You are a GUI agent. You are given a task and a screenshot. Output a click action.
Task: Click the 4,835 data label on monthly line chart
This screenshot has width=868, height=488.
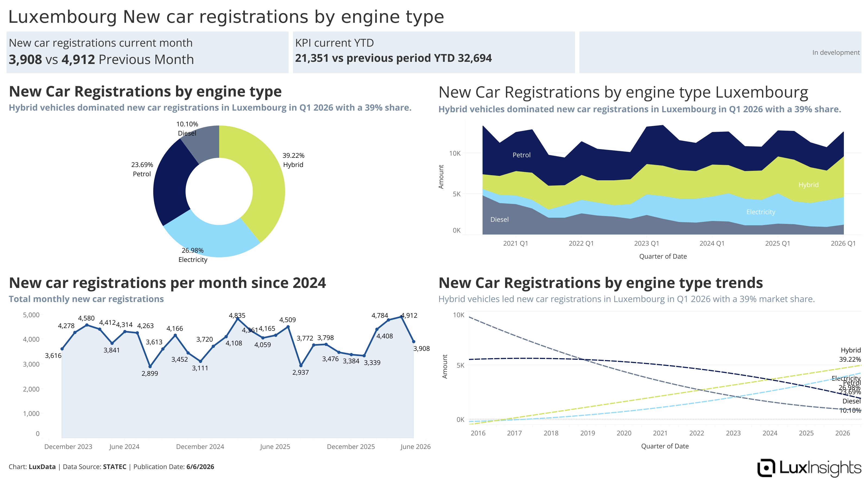[237, 316]
